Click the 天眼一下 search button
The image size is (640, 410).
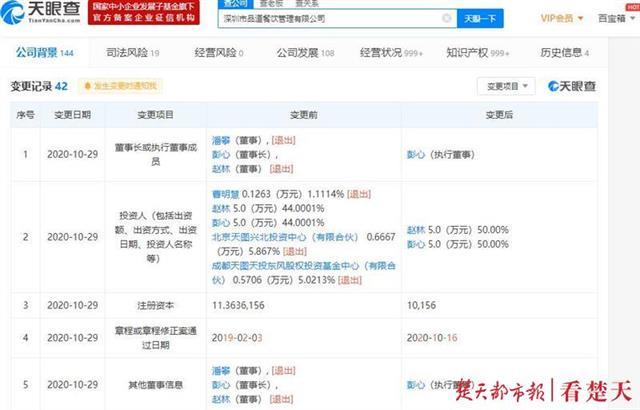pos(480,18)
